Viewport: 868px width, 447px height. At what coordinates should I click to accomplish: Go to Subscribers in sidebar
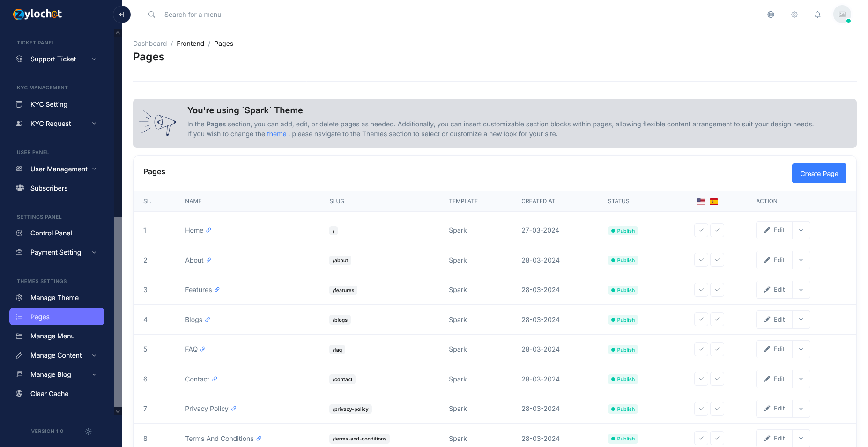[x=57, y=188]
